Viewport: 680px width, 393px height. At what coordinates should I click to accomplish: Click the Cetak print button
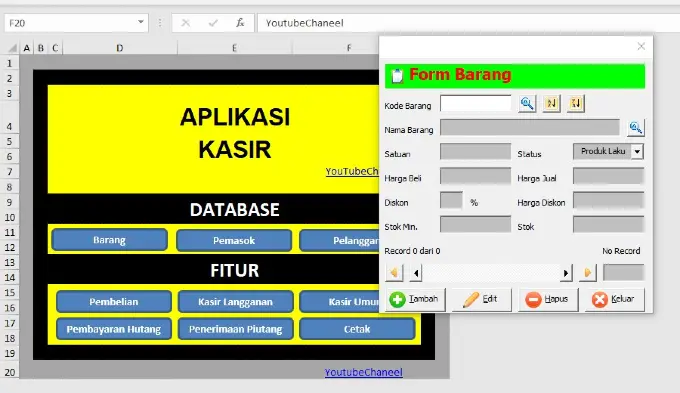[357, 329]
